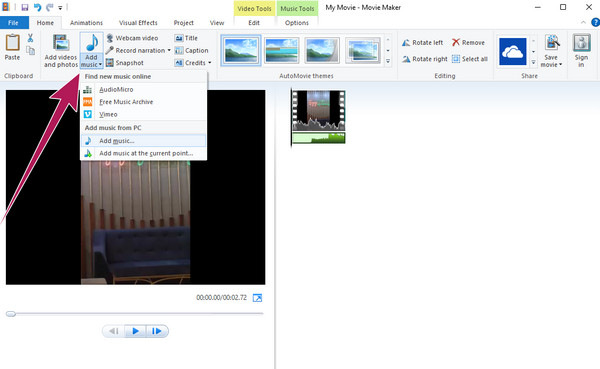600x369 pixels.
Task: Click the Help question mark icon
Action: 595,23
